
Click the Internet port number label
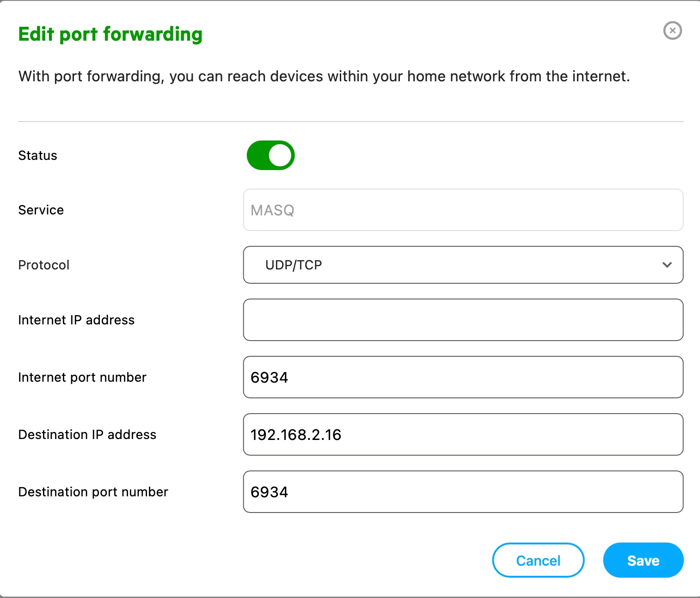82,377
